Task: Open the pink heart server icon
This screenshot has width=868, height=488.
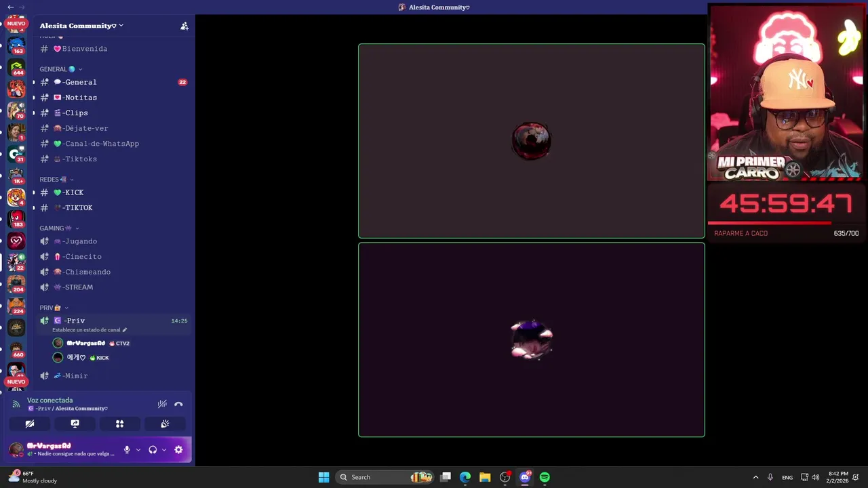Action: point(16,241)
